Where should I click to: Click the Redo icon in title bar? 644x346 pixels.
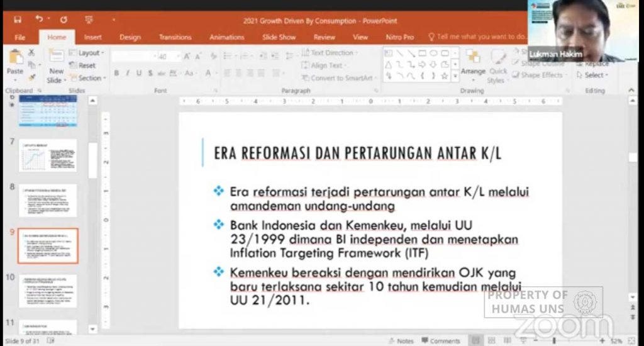64,20
